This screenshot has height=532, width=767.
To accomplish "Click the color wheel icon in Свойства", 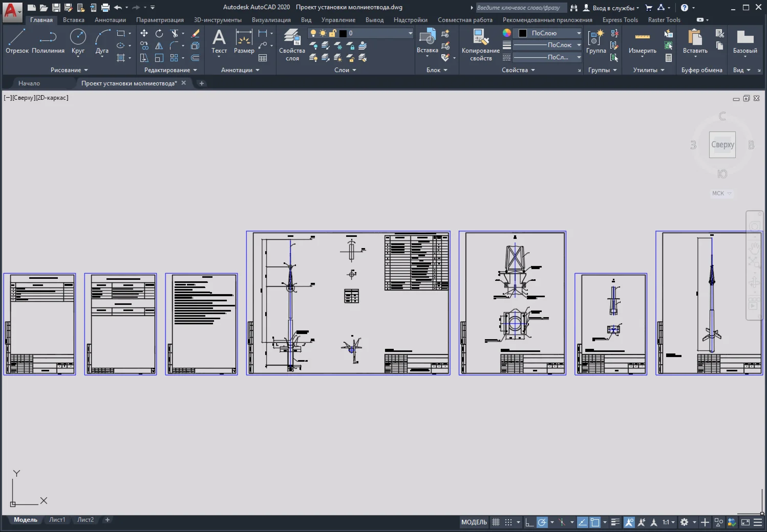I will coord(507,33).
